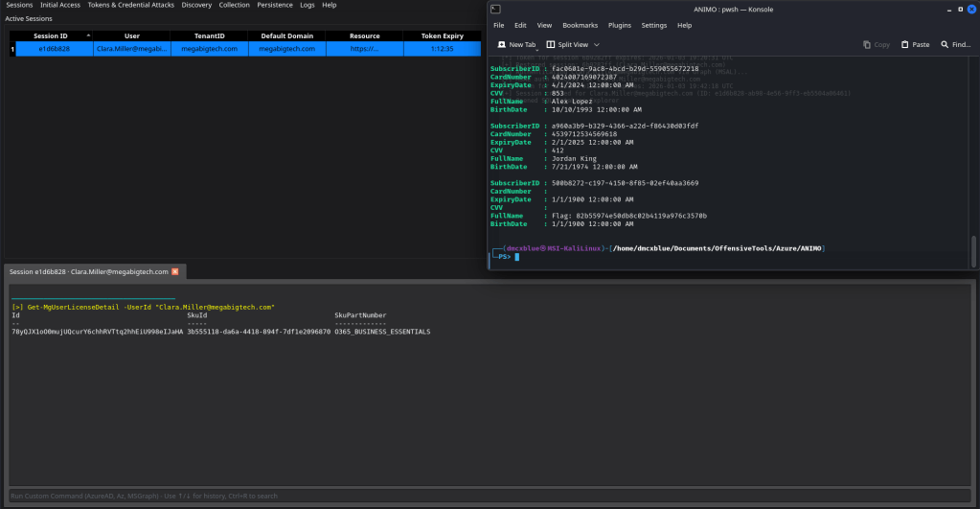The width and height of the screenshot is (980, 509).
Task: Open Konsole's Bookmarks menu
Action: coord(581,25)
